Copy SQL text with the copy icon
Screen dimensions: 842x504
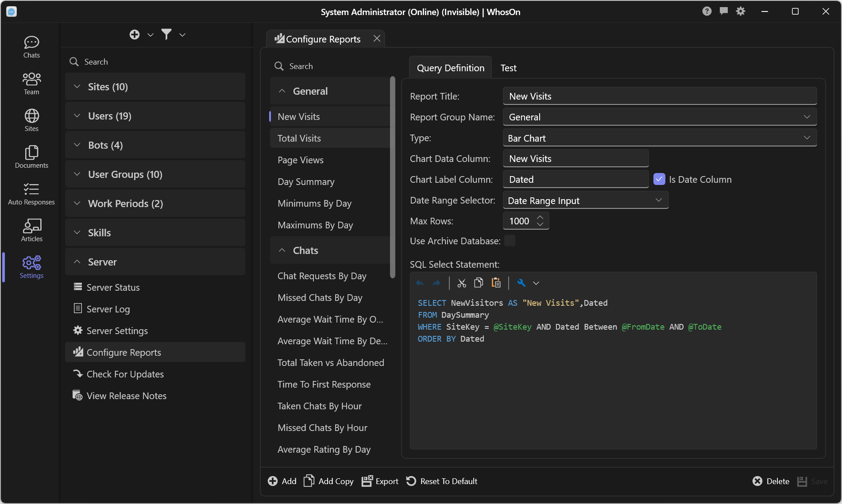pyautogui.click(x=479, y=283)
